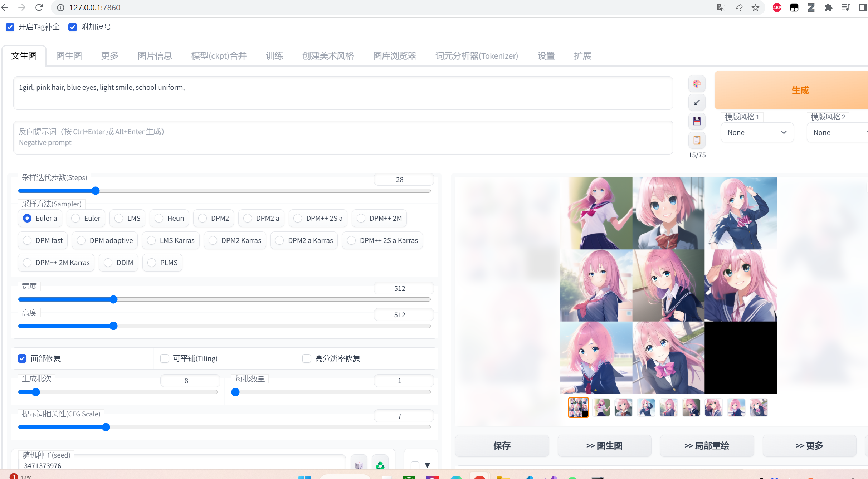The image size is (868, 479).
Task: Click the 生成批次 slider handle
Action: [x=36, y=392]
